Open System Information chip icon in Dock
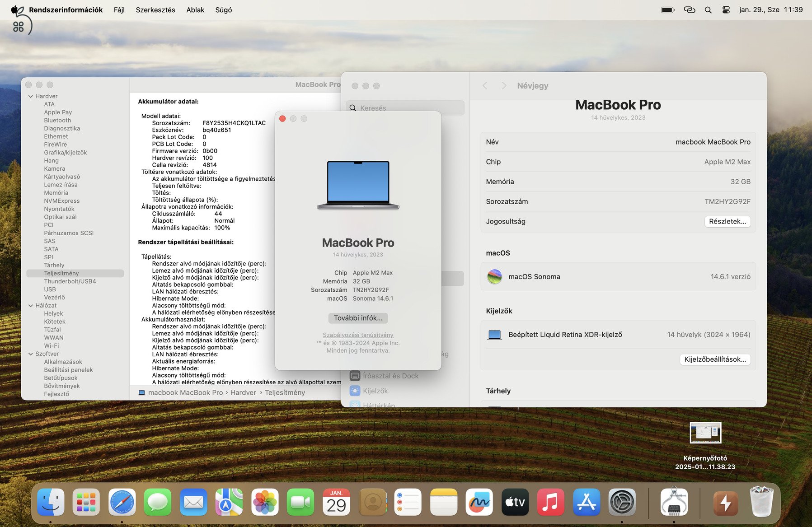This screenshot has height=527, width=812. click(674, 502)
